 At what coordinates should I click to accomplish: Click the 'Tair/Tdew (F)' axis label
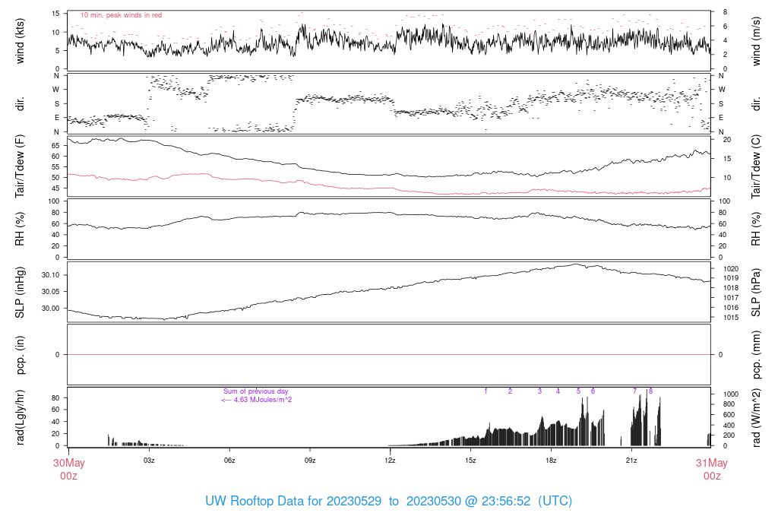pyautogui.click(x=20, y=166)
